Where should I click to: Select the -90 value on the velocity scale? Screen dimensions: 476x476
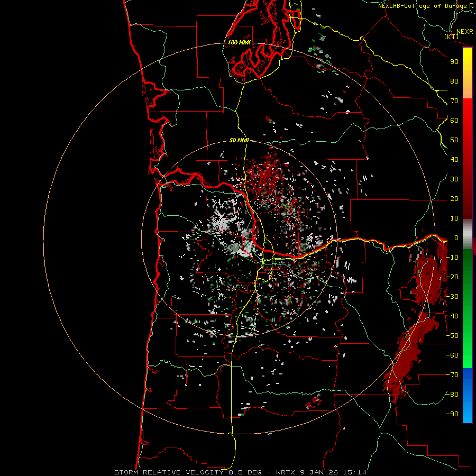point(452,414)
